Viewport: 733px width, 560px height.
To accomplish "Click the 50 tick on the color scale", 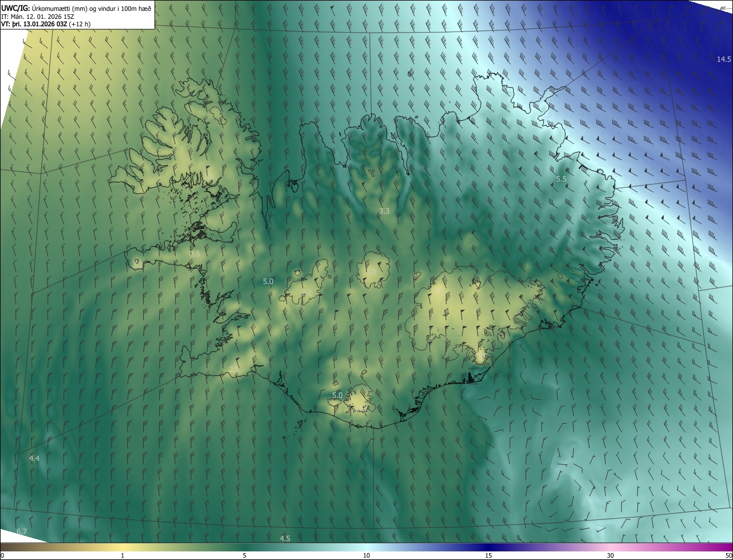I will (x=728, y=555).
